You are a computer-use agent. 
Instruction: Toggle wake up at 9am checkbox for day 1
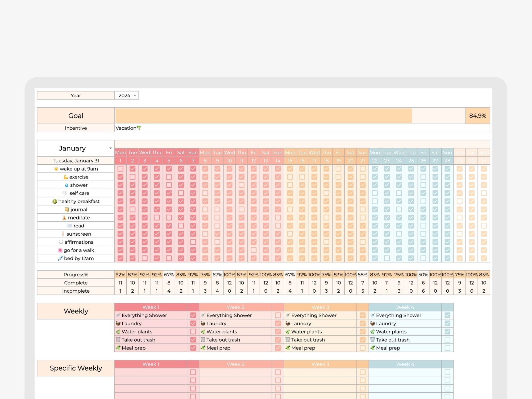pos(120,169)
